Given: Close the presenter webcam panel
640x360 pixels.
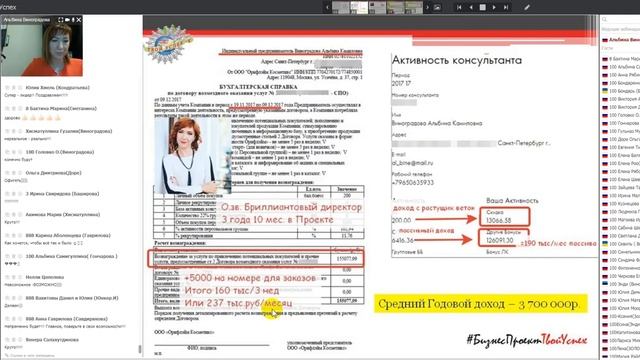Looking at the screenshot, I should (x=79, y=20).
